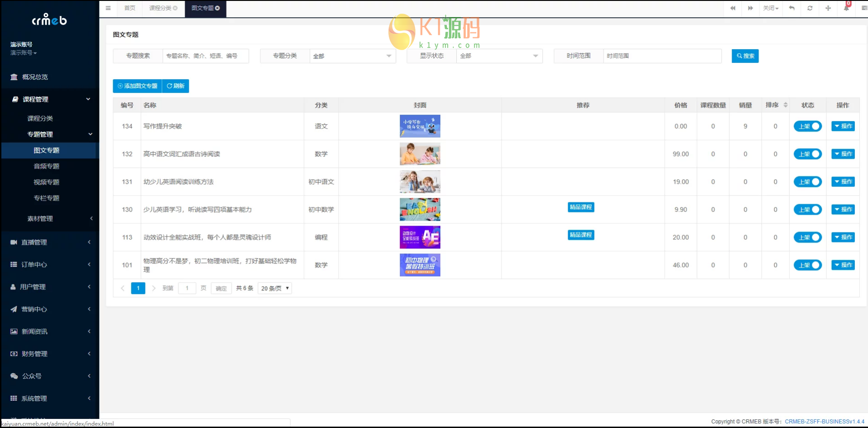
Task: Open notifications bell icon
Action: (847, 8)
